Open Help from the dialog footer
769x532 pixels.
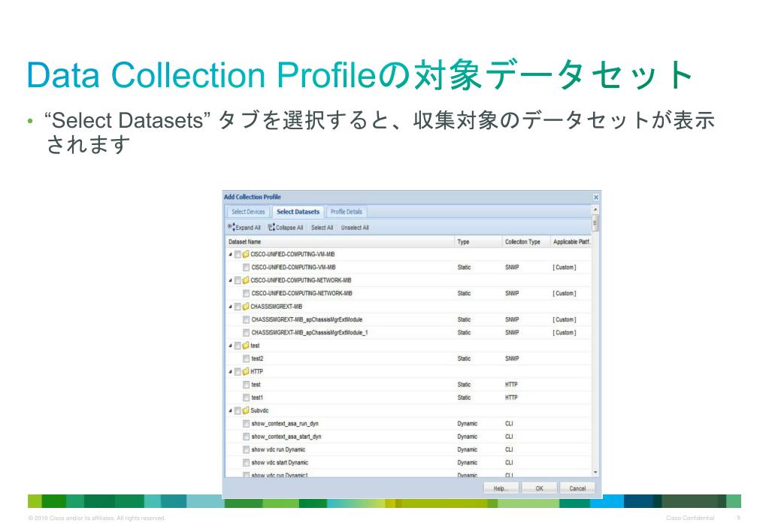click(x=500, y=488)
